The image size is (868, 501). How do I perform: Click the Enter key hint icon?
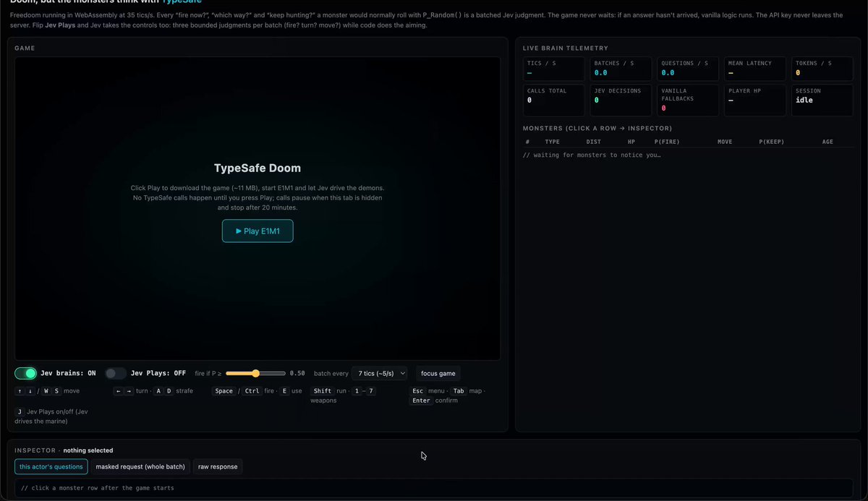421,400
